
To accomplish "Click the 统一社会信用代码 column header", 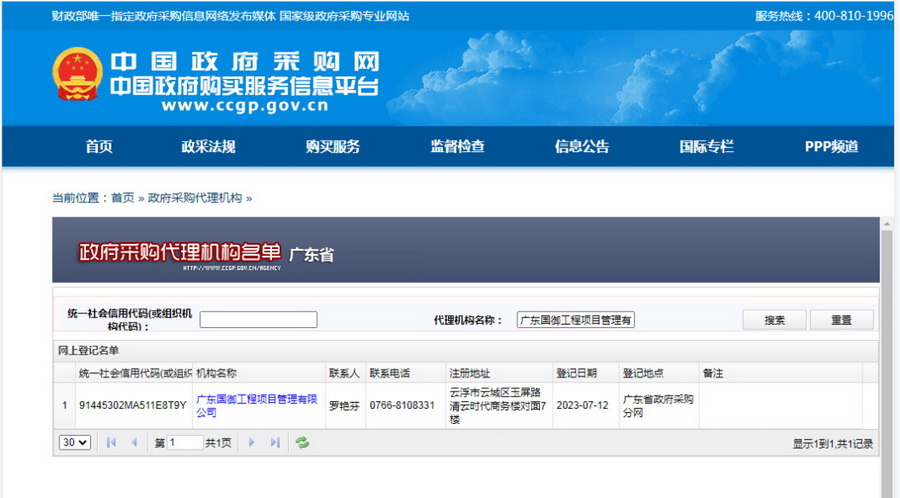I will tap(134, 374).
